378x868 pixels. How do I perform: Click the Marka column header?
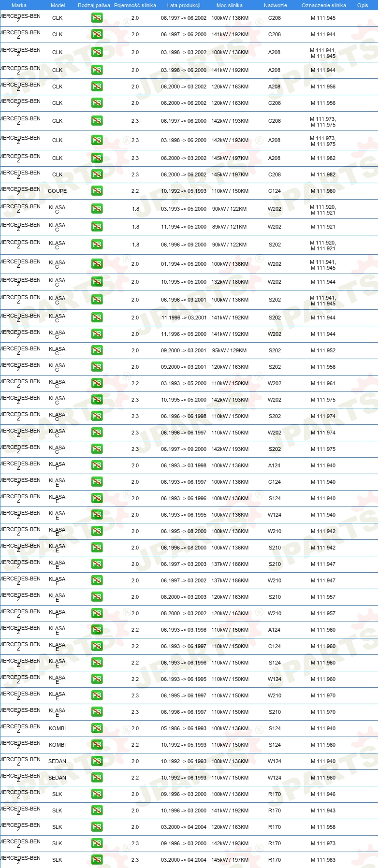tap(19, 5)
